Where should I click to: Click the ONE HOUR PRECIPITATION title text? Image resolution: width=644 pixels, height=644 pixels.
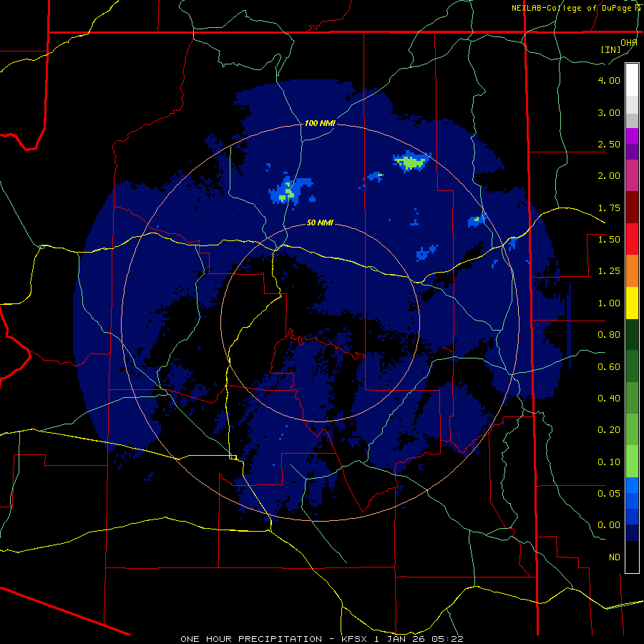coord(251,639)
